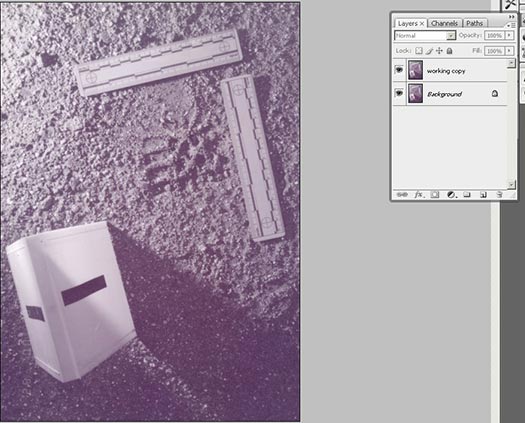The height and width of the screenshot is (423, 525).
Task: Click the Layers list scroll up arrow
Action: tap(511, 63)
